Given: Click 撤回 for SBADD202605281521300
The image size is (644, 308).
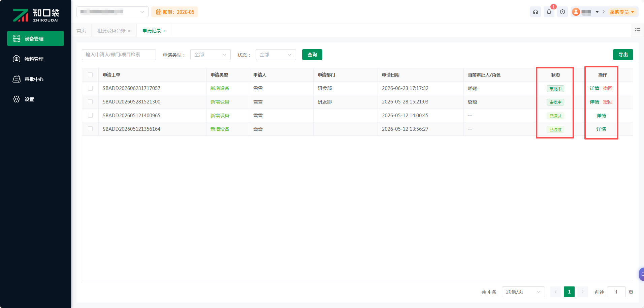Looking at the screenshot, I should point(608,102).
